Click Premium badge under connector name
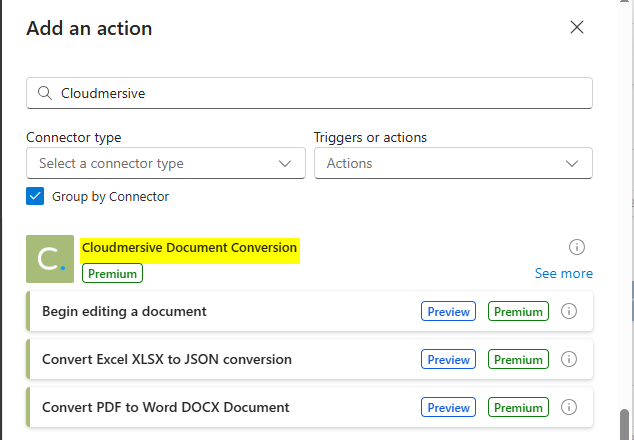The image size is (634, 440). [x=112, y=273]
